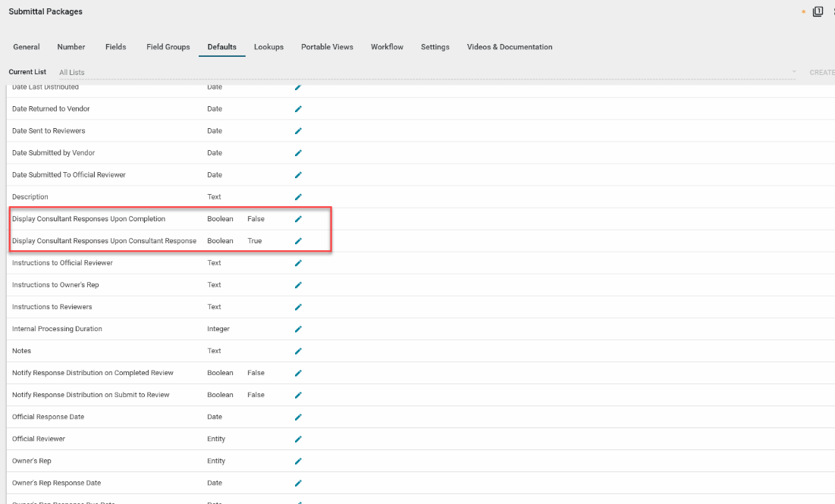
Task: Edit the Notes row default
Action: click(x=298, y=351)
